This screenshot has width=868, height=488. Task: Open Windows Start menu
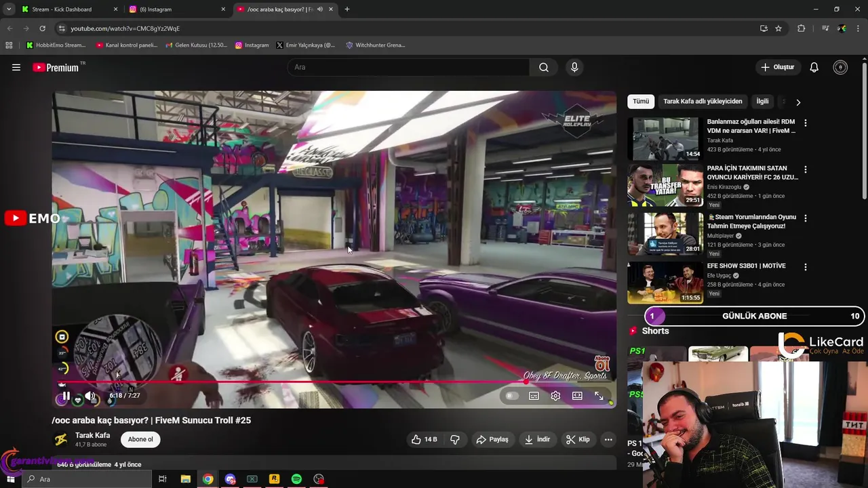pos(10,479)
